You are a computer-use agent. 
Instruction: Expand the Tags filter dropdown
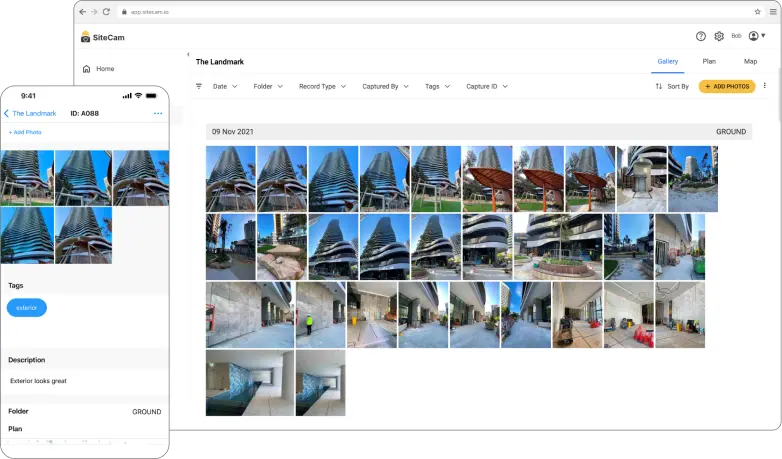click(x=437, y=86)
